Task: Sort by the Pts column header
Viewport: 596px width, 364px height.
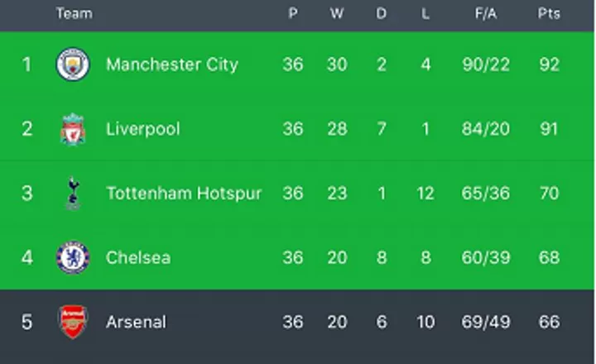Action: pyautogui.click(x=549, y=14)
